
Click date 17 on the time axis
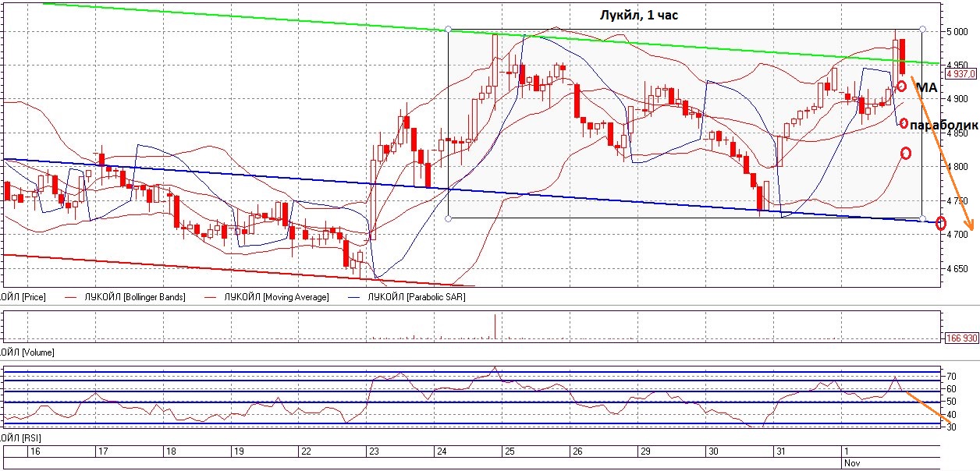pyautogui.click(x=102, y=452)
